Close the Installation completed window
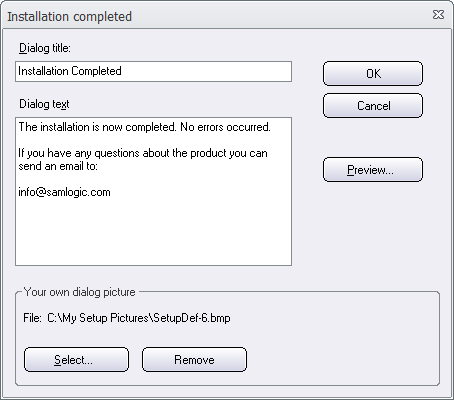 pos(438,15)
